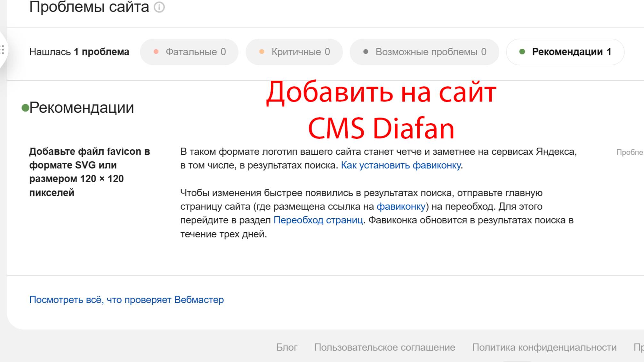
Task: Click the orange status dot on the Критичные filter
Action: (x=262, y=51)
